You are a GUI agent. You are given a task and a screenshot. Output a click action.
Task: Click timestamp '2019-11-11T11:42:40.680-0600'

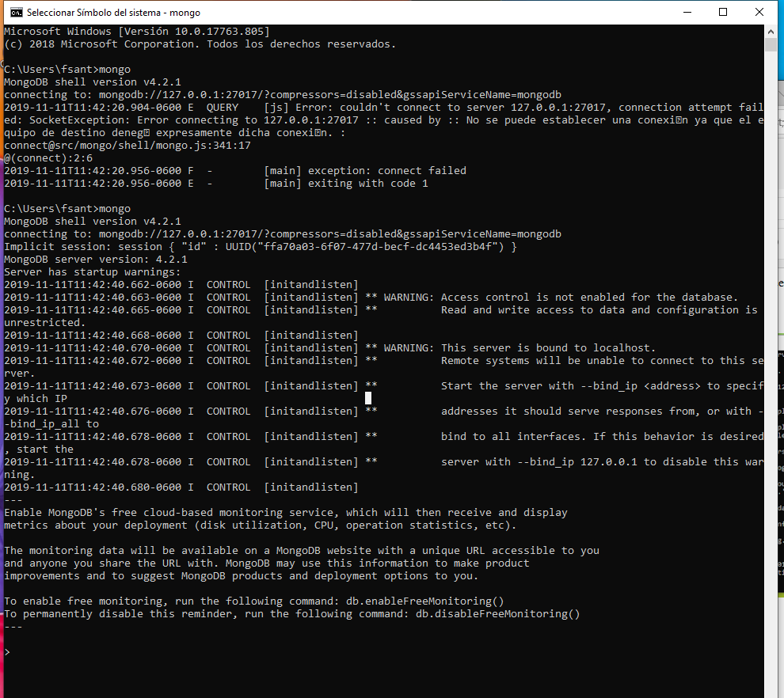click(x=93, y=487)
